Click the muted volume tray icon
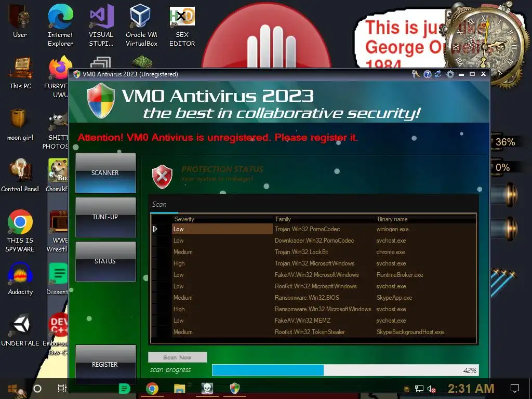Screen dimensions: 532x399 (x=431, y=389)
